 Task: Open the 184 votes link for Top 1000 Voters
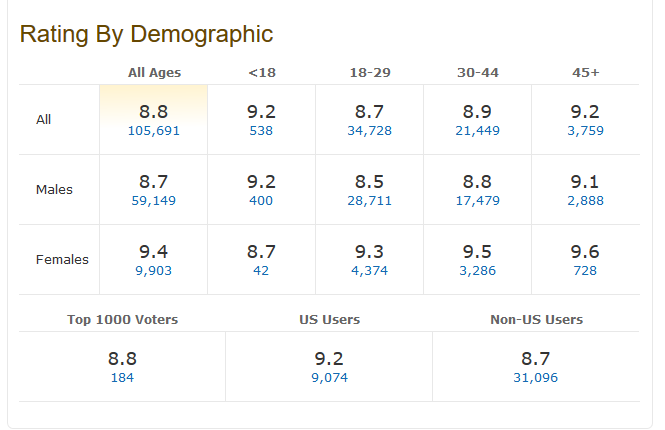(x=122, y=378)
